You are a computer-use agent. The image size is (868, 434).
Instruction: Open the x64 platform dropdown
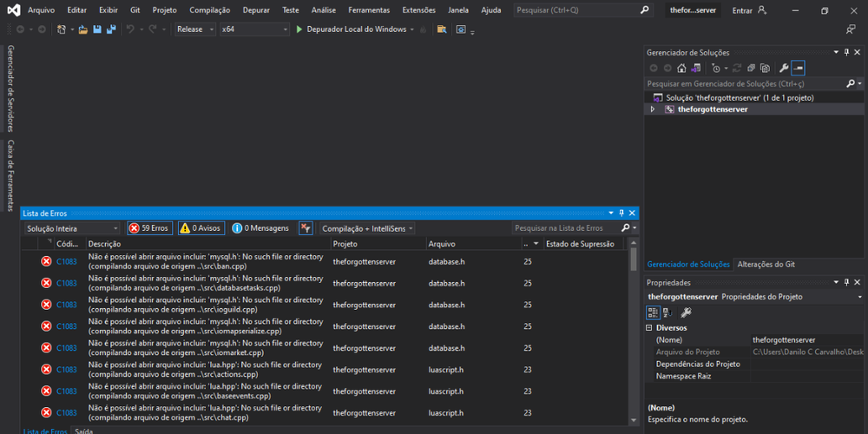click(x=253, y=29)
